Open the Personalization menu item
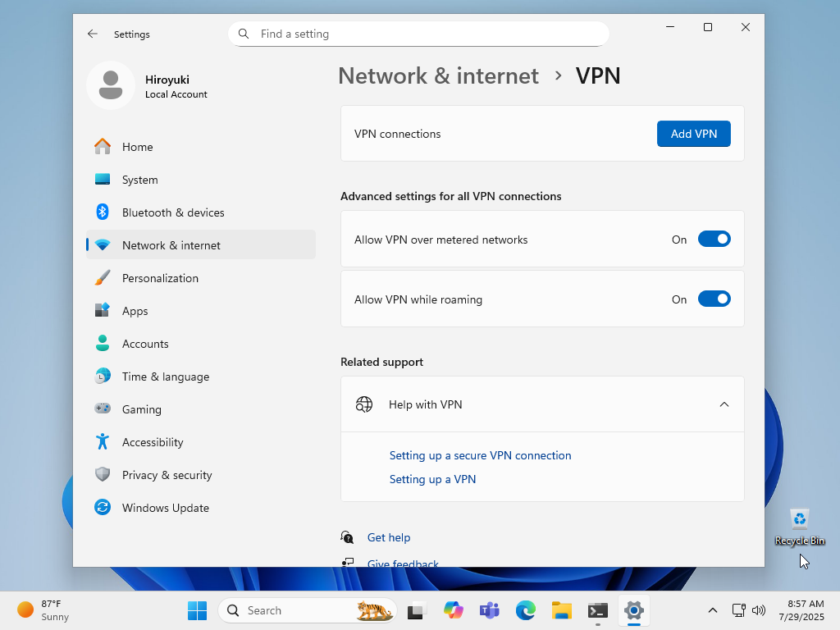This screenshot has height=630, width=840. tap(160, 277)
